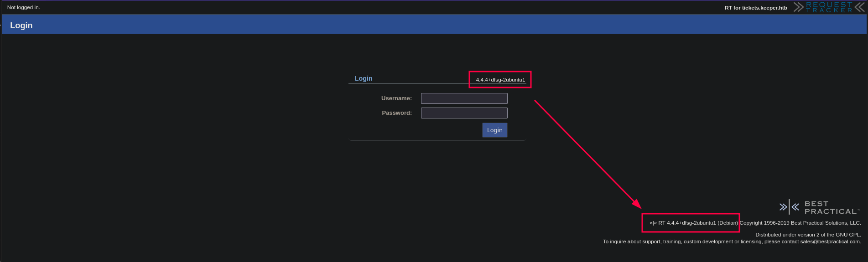Image resolution: width=868 pixels, height=262 pixels.
Task: Open the Best Practical Solutions, LLC link
Action: click(825, 223)
